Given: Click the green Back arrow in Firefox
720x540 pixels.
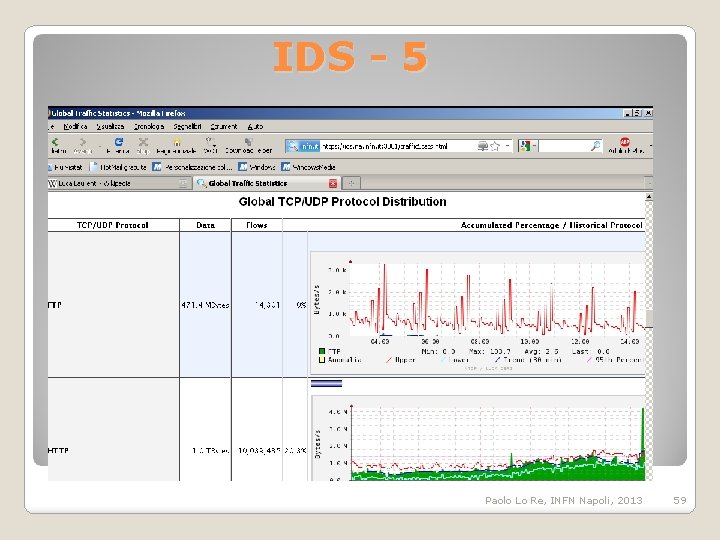Looking at the screenshot, I should (55, 142).
